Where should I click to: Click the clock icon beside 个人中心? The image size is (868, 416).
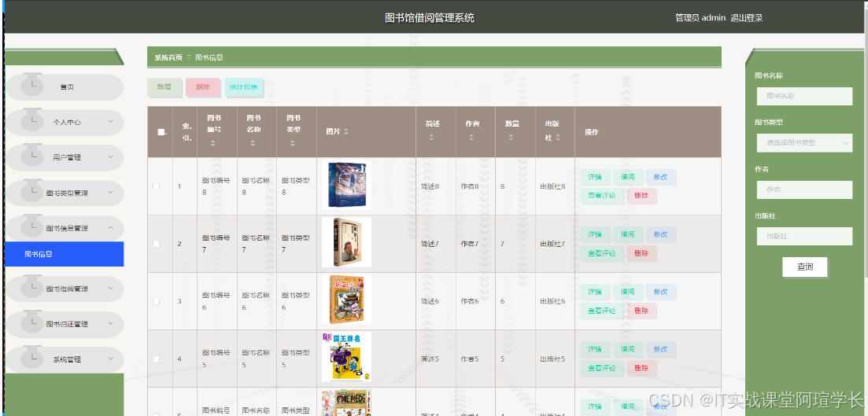coord(32,120)
